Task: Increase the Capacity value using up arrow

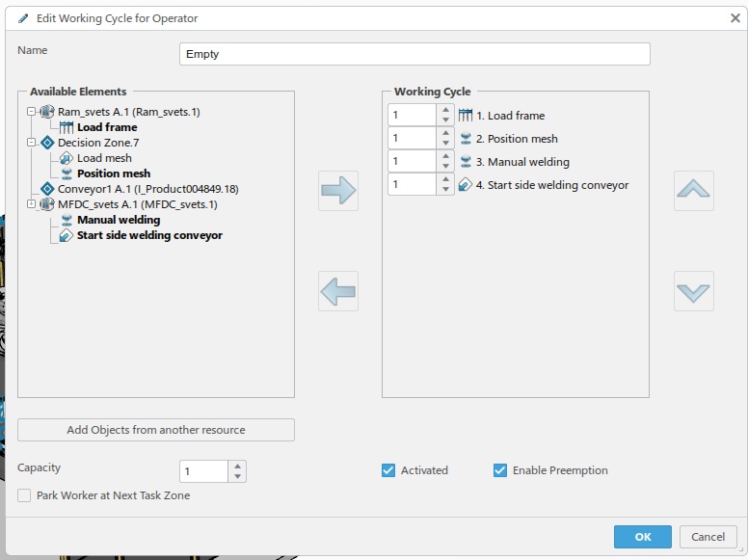Action: click(x=238, y=466)
